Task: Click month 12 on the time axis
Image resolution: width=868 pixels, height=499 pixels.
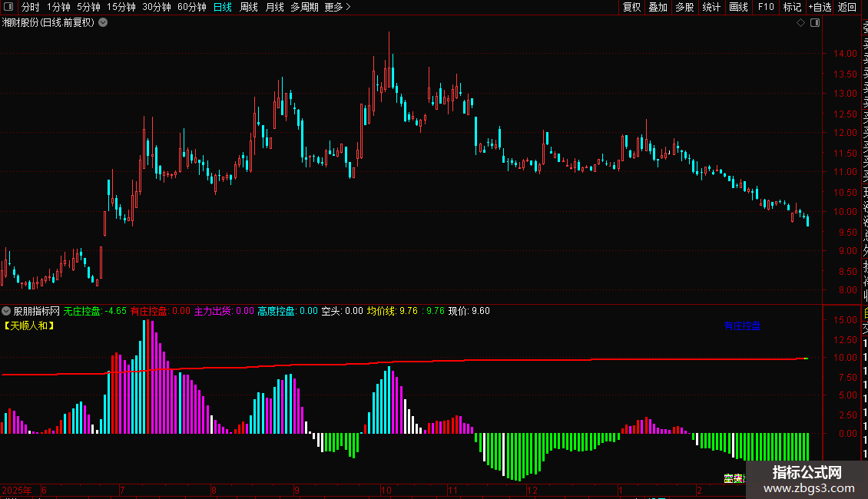Action: pyautogui.click(x=532, y=490)
